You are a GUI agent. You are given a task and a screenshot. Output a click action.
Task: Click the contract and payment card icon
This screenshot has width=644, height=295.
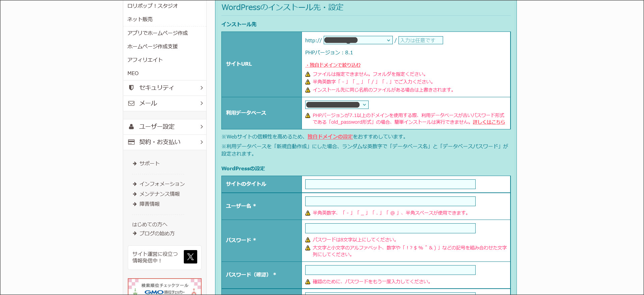point(131,142)
